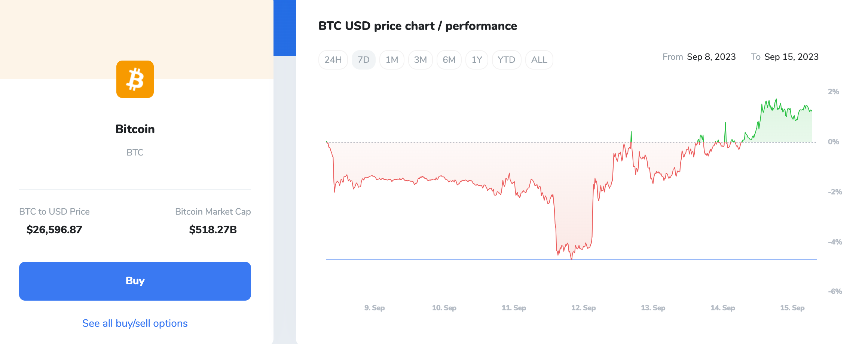Edit the To date Sep 15, 2023

pos(791,57)
